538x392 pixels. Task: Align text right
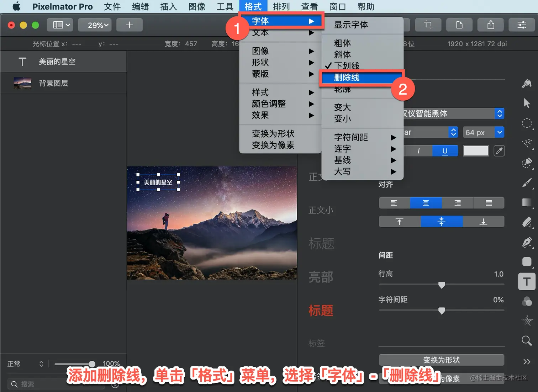457,203
